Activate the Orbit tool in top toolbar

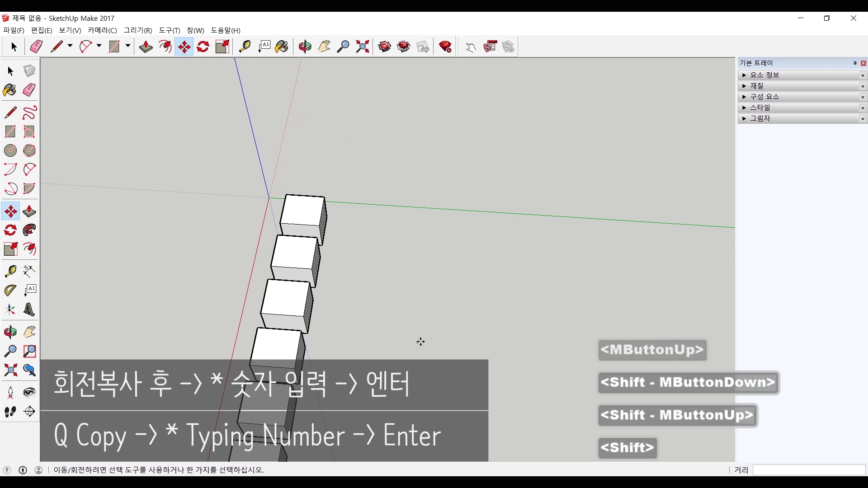click(305, 47)
